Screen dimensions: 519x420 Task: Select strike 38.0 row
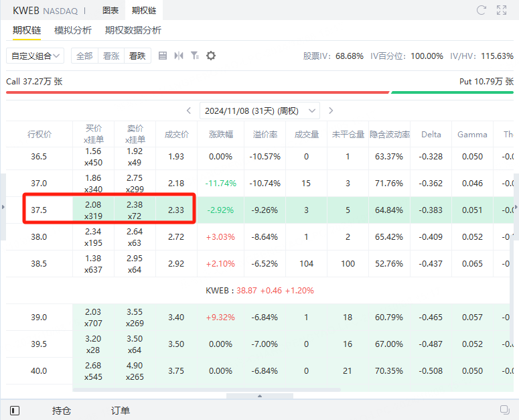[260, 237]
